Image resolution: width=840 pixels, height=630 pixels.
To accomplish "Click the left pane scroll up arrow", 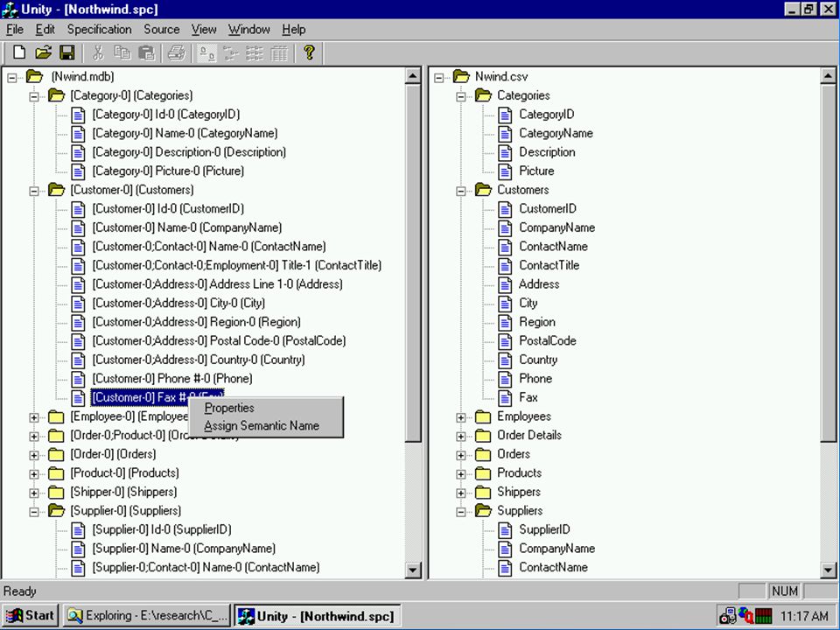I will click(x=412, y=76).
